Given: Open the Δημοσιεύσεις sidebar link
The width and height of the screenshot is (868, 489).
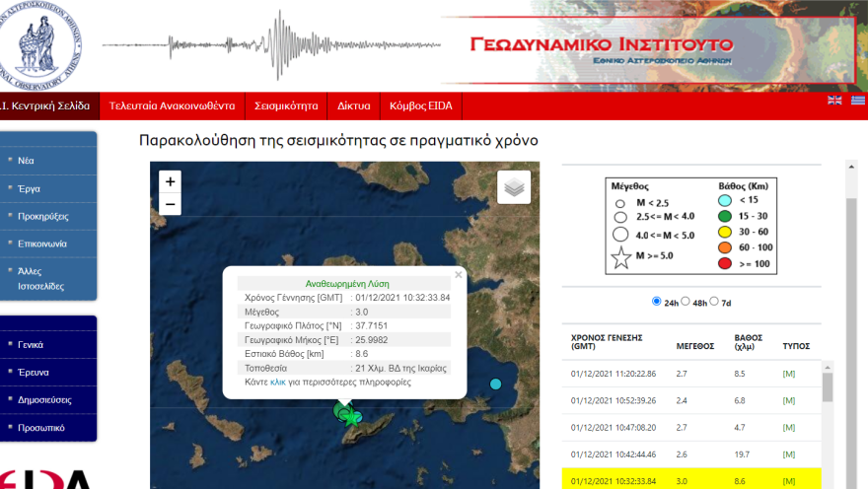Looking at the screenshot, I should pyautogui.click(x=44, y=400).
